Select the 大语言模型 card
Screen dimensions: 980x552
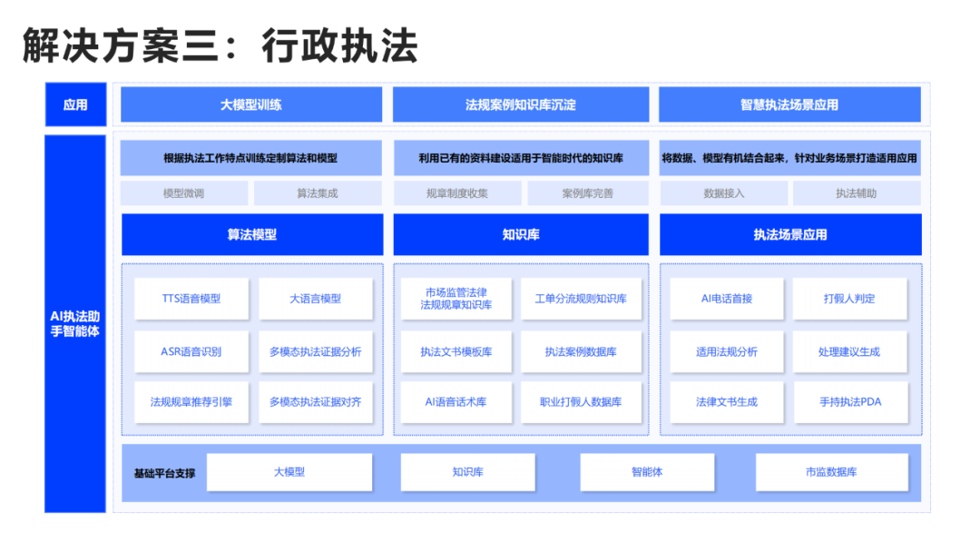coord(315,299)
